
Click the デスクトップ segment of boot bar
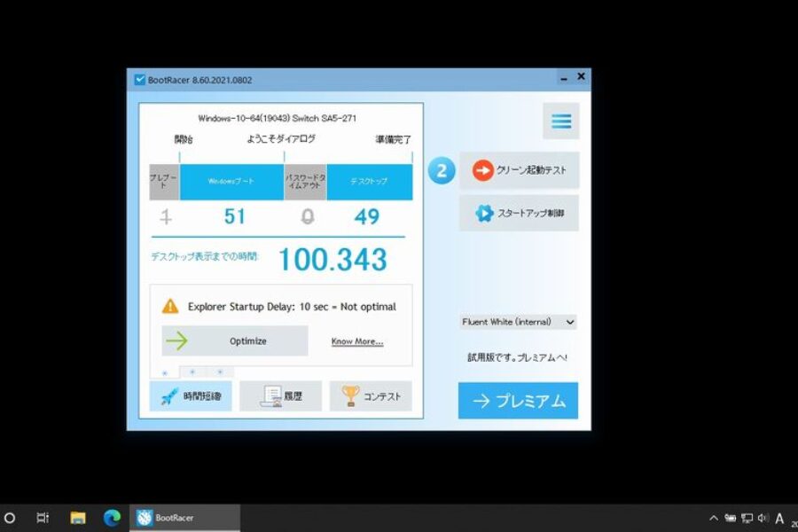pos(370,182)
